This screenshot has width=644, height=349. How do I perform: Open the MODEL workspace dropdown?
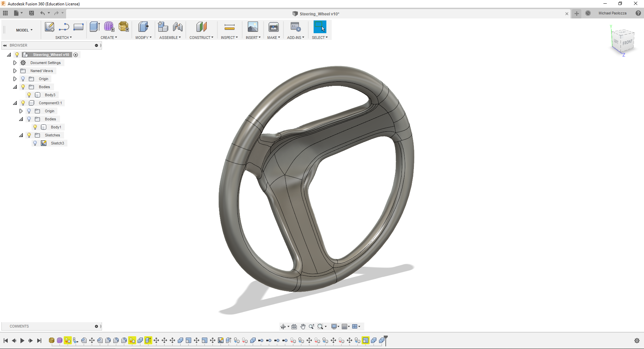click(x=24, y=30)
